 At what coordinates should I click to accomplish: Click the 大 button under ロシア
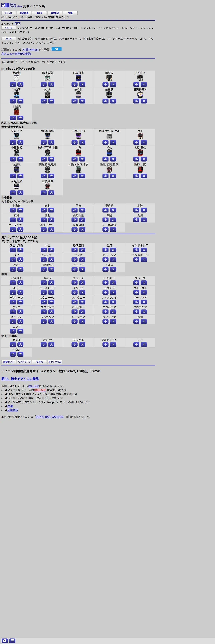point(21,331)
